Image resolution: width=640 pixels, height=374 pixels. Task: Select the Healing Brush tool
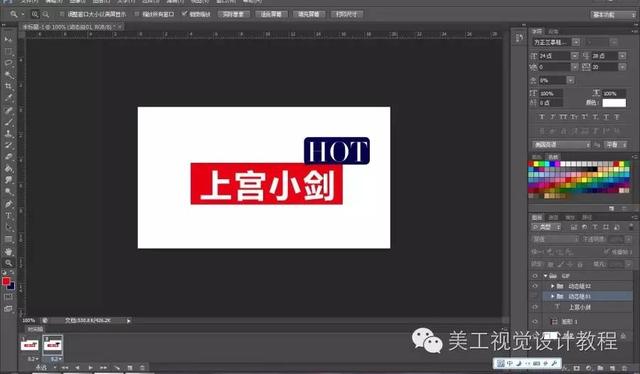coord(8,110)
